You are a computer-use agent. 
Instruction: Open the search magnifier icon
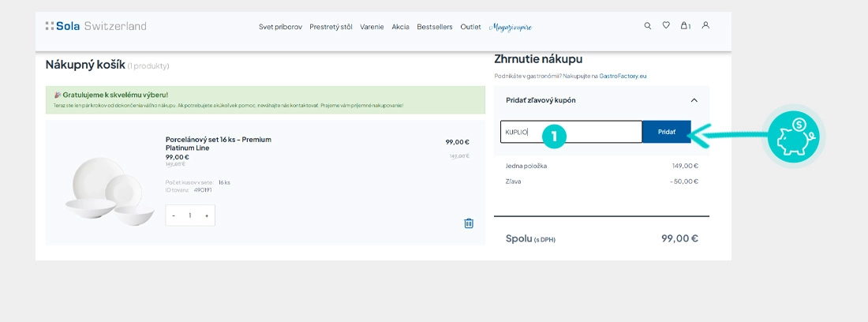648,26
